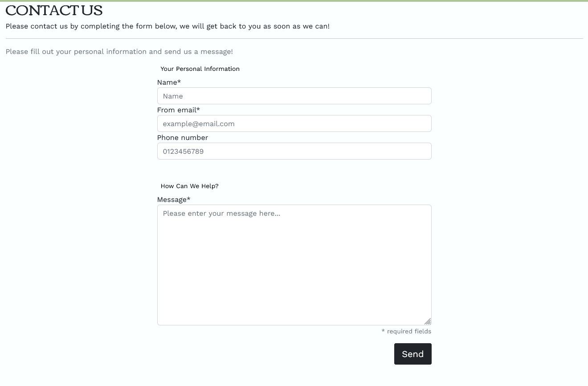
Task: Focus the From email text box
Action: 294,123
